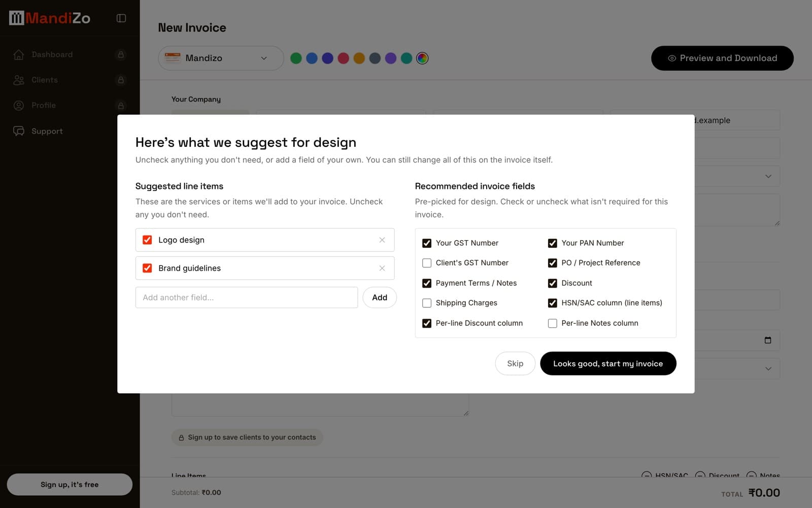Uncheck the Logo design checkbox
This screenshot has height=508, width=812.
point(147,240)
